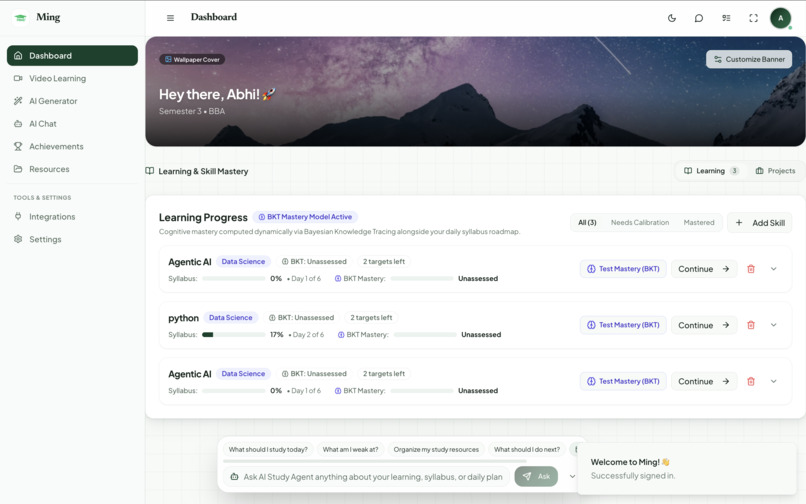This screenshot has height=504, width=806.
Task: Filter skills by Needs Calibration
Action: 640,223
